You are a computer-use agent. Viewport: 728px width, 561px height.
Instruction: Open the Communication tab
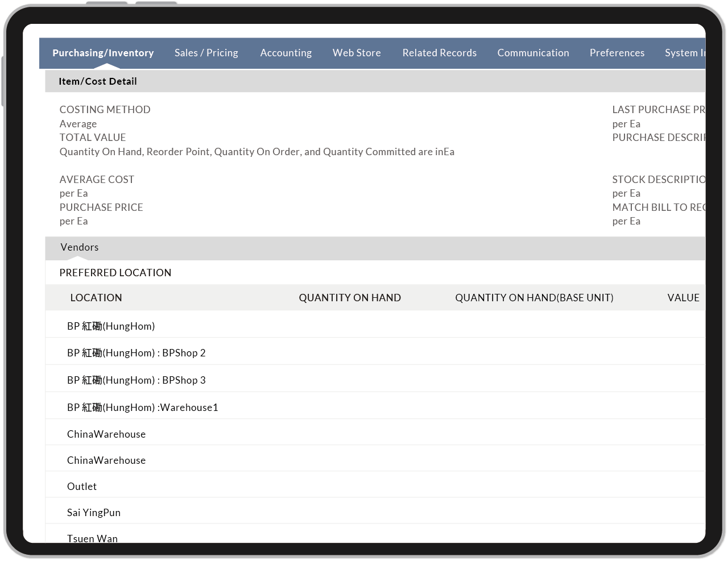(x=533, y=53)
